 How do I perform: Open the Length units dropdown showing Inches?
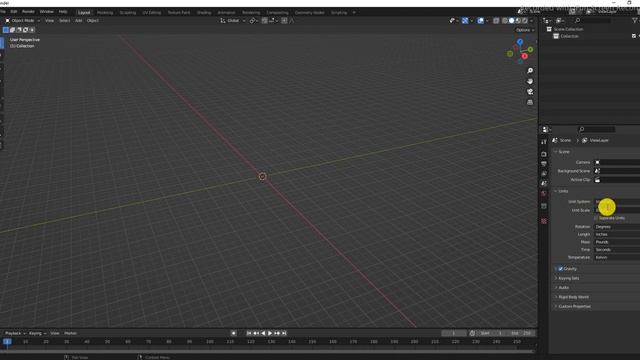click(x=617, y=234)
